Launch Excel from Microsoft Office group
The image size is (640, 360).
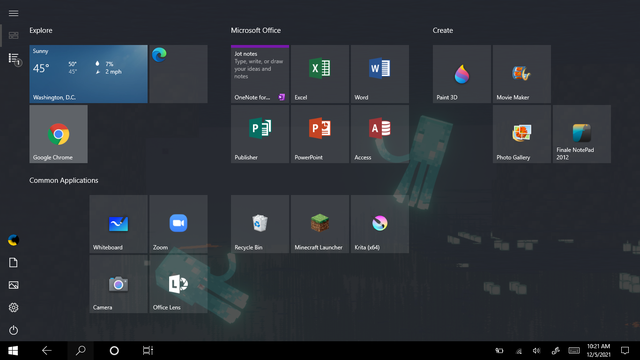[x=320, y=74]
